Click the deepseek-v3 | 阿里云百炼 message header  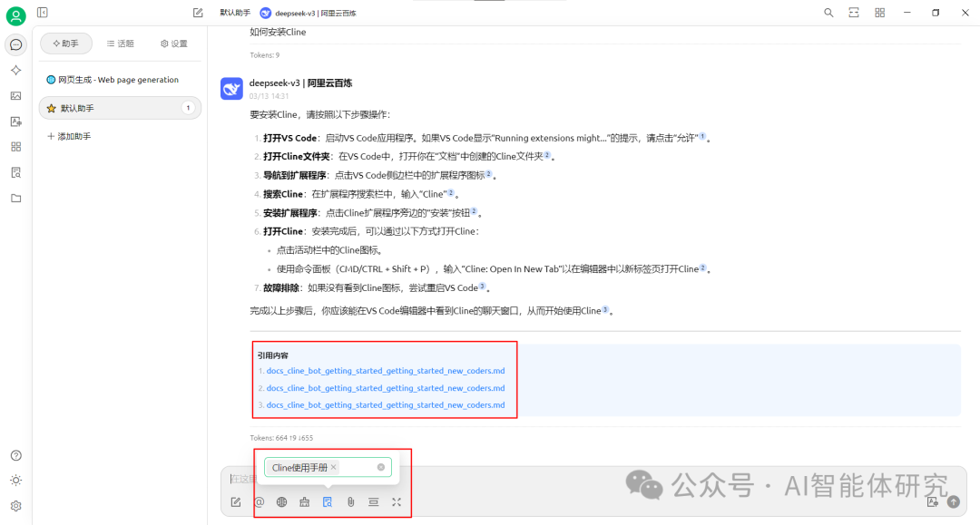pos(300,83)
